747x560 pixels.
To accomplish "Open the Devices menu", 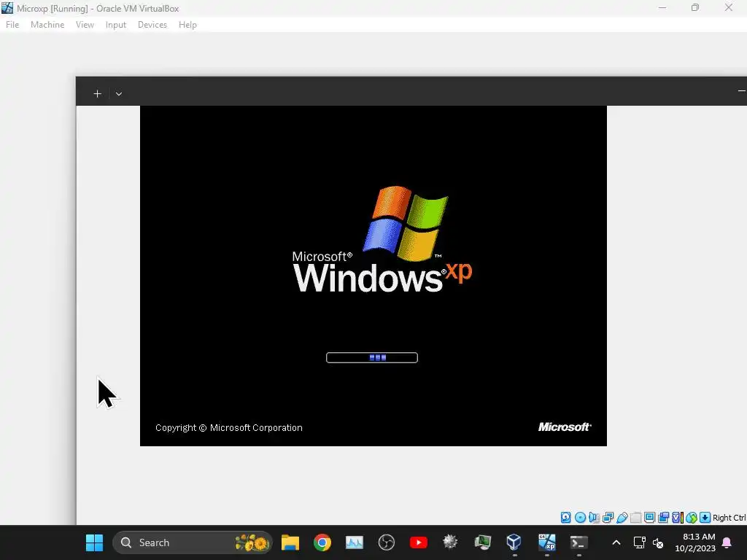I will pos(152,25).
